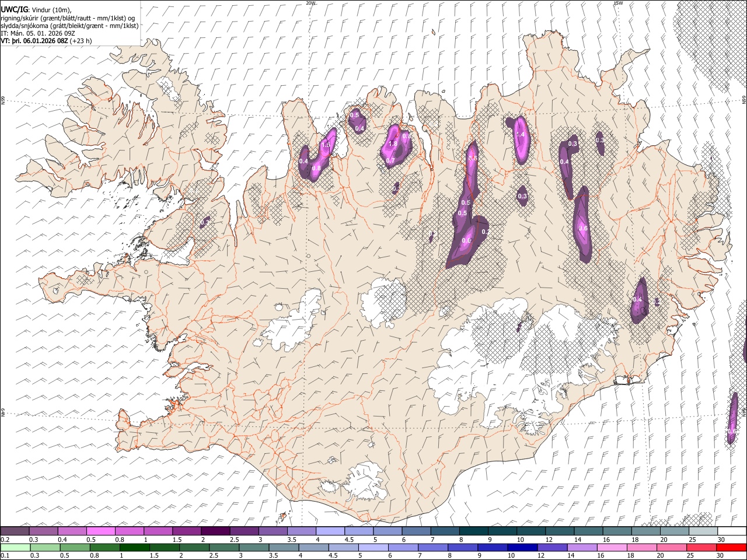Click the 'slydda/snjókoma' legend description line
Viewport: 747px width, 560px height.
click(70, 26)
